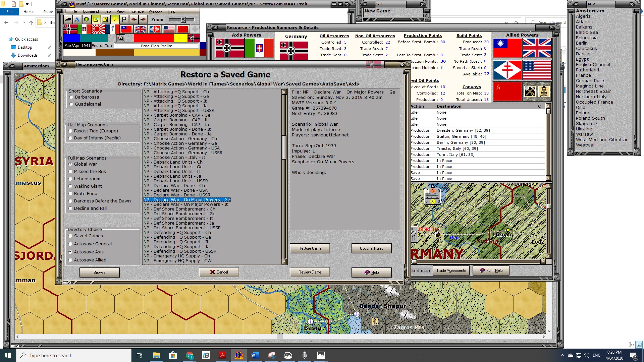
Task: Click the oil derrick icon in Allied Powers panel
Action: click(x=544, y=91)
